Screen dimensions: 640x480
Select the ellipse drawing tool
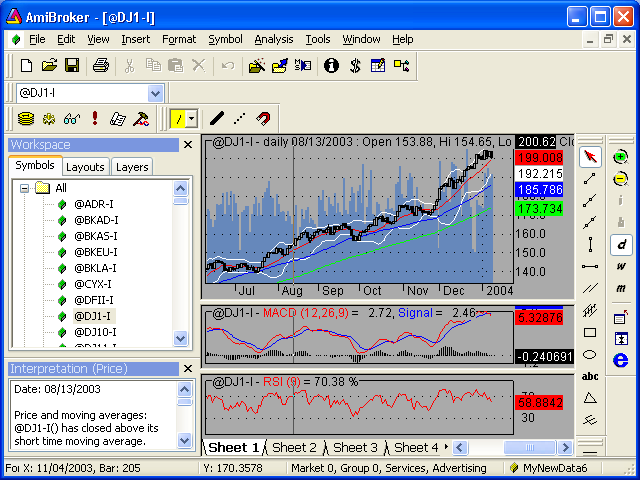click(x=590, y=354)
